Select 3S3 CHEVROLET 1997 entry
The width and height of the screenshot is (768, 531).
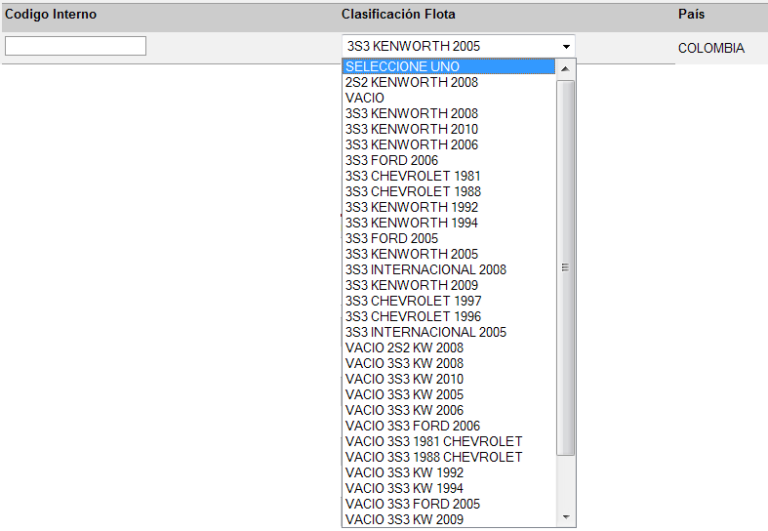(412, 301)
